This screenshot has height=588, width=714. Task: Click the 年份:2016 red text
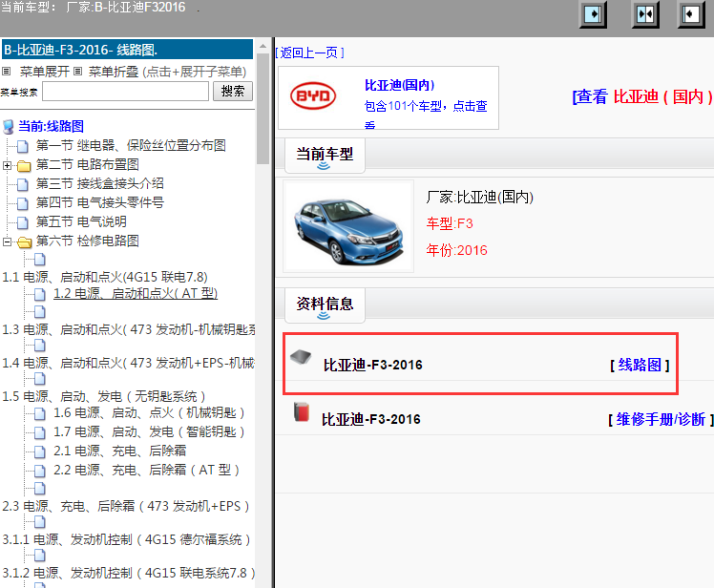click(456, 250)
